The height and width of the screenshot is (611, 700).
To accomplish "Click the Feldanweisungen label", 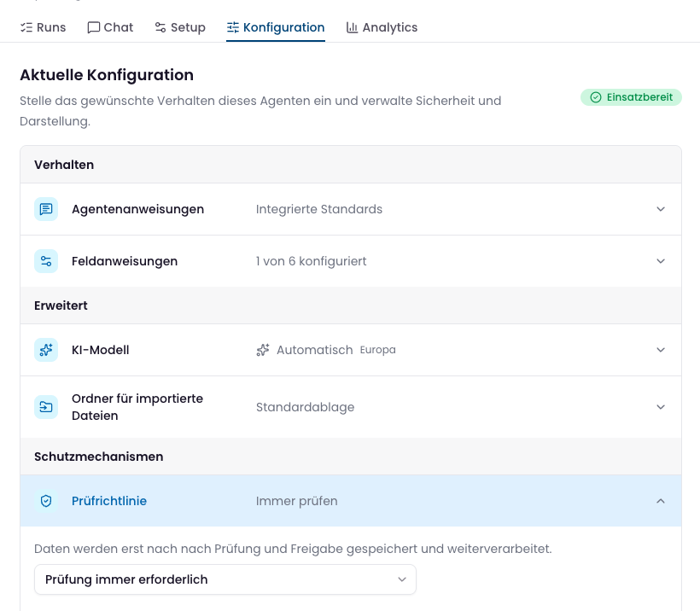I will 125,261.
